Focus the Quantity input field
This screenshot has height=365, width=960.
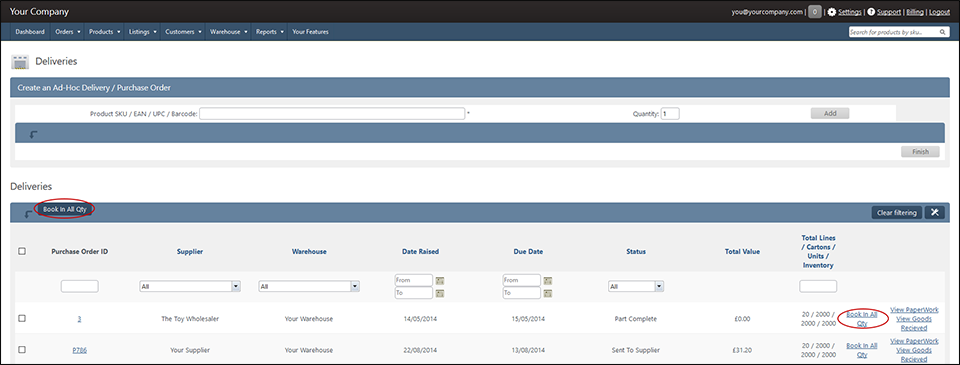670,113
